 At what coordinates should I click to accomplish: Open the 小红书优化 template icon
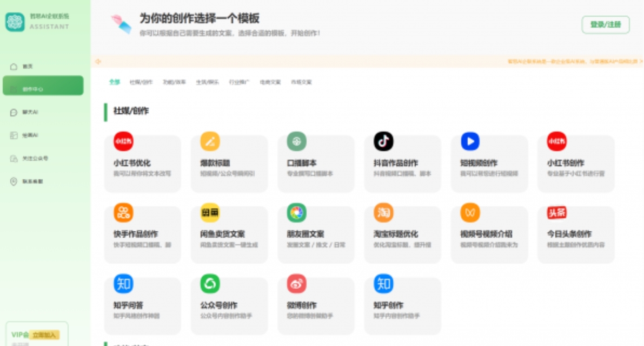123,141
